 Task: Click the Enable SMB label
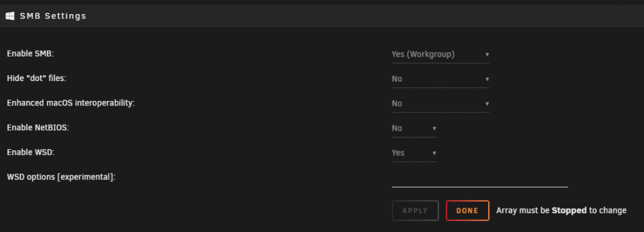30,54
